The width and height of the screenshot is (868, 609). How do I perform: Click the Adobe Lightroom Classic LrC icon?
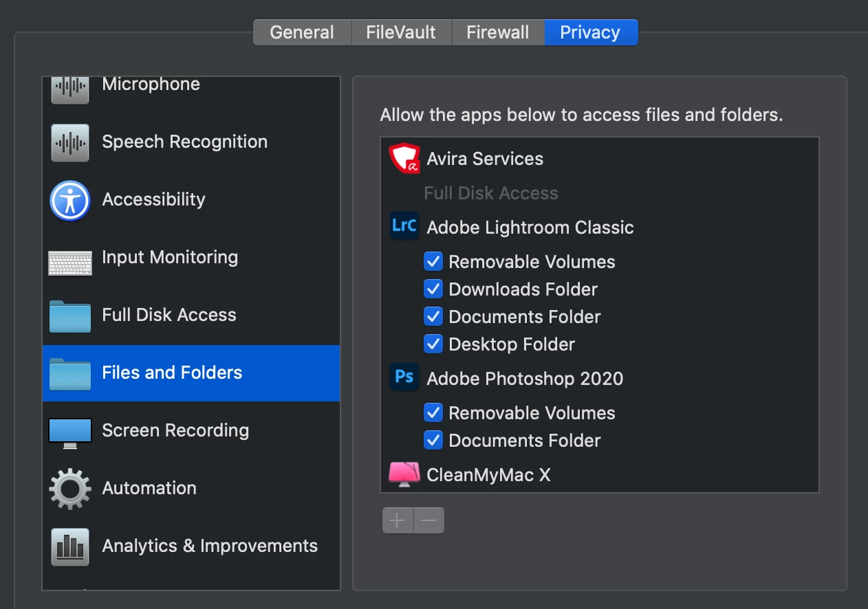(404, 226)
